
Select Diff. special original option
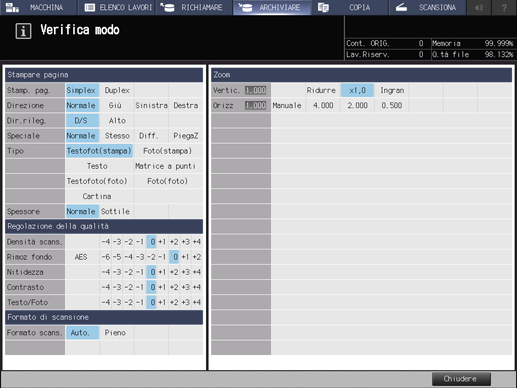(151, 136)
